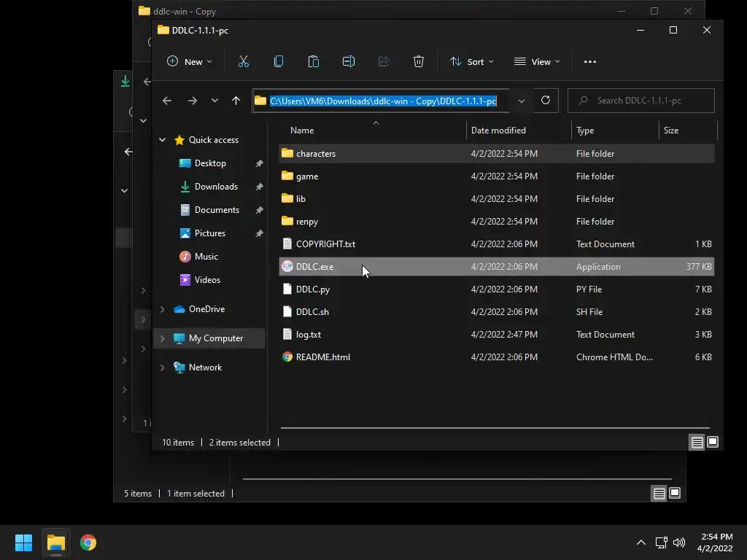
Task: Sort files by Date modified column
Action: pos(498,131)
